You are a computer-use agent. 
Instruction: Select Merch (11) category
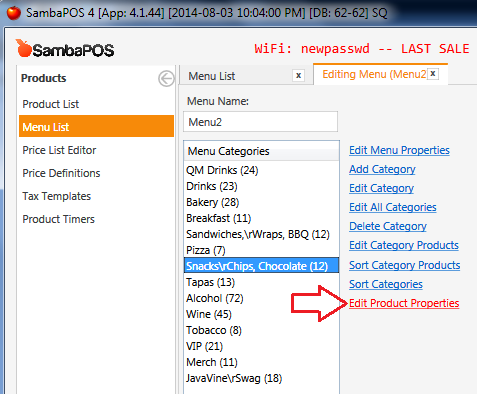click(x=261, y=362)
